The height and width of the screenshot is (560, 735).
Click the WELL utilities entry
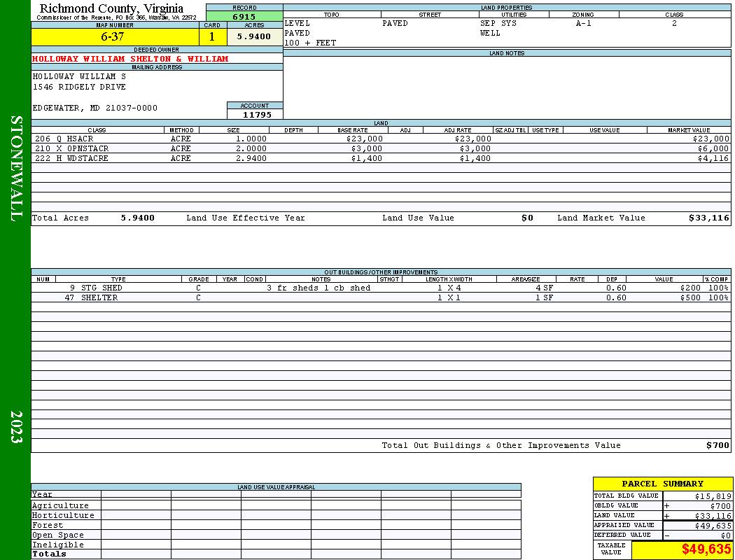(490, 33)
